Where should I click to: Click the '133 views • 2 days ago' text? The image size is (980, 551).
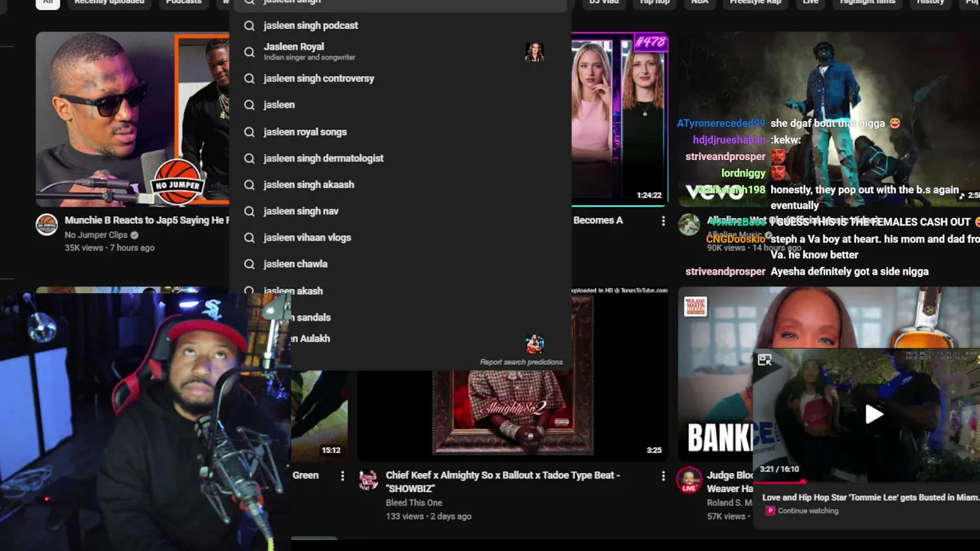point(428,517)
